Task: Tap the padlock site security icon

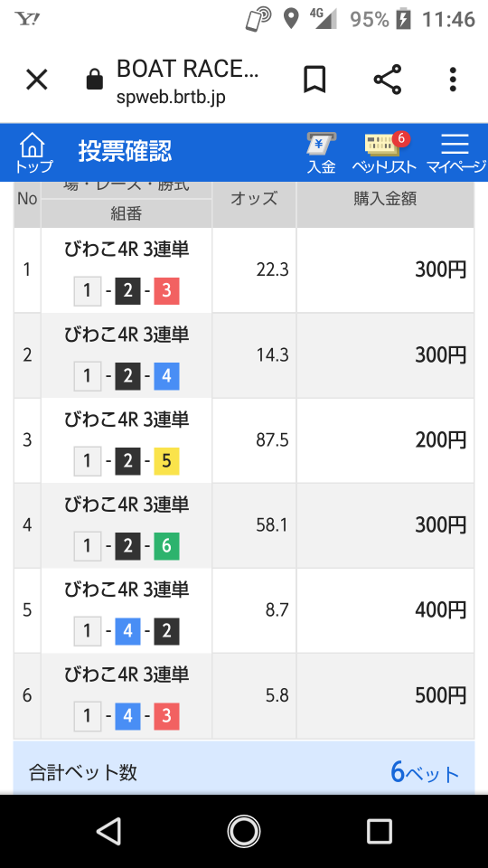Action: [x=95, y=80]
